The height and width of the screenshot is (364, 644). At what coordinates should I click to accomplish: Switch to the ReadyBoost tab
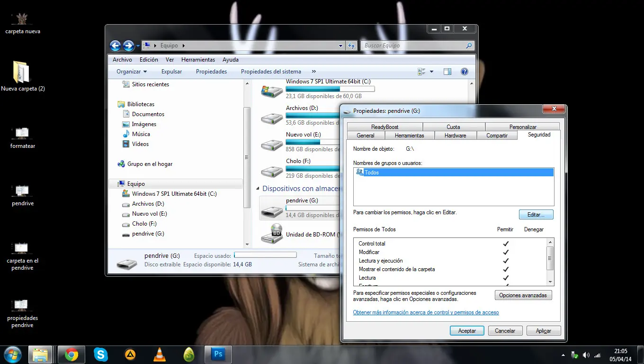[x=385, y=127]
